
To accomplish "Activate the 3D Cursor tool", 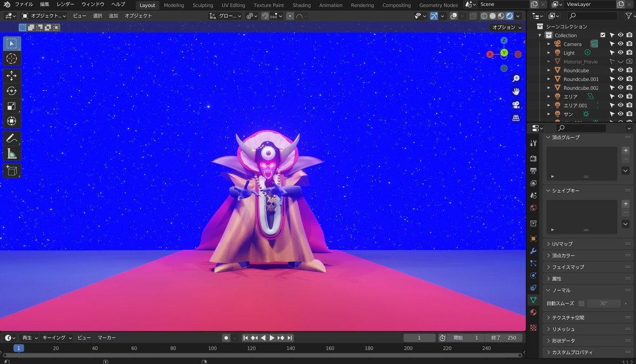I will (12, 59).
